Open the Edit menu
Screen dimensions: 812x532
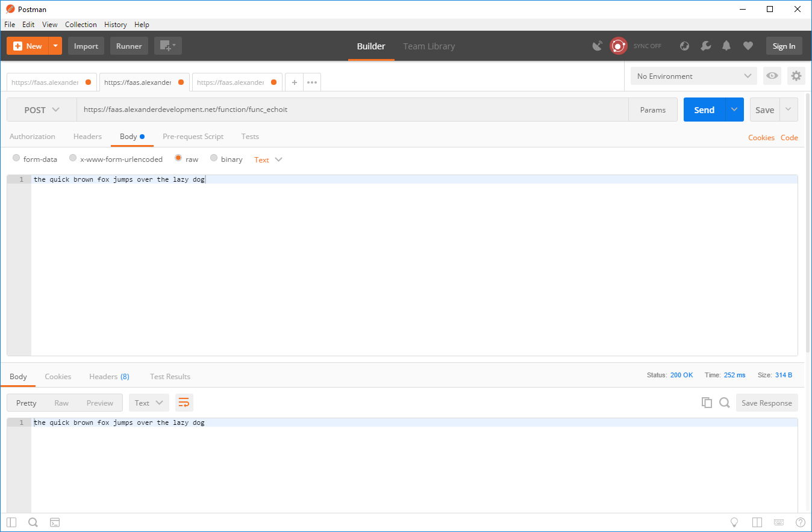28,25
